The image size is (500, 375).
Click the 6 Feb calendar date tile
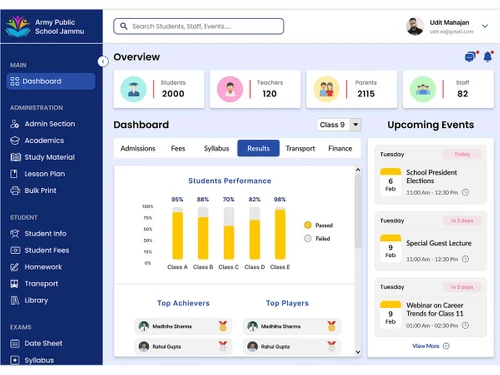390,182
